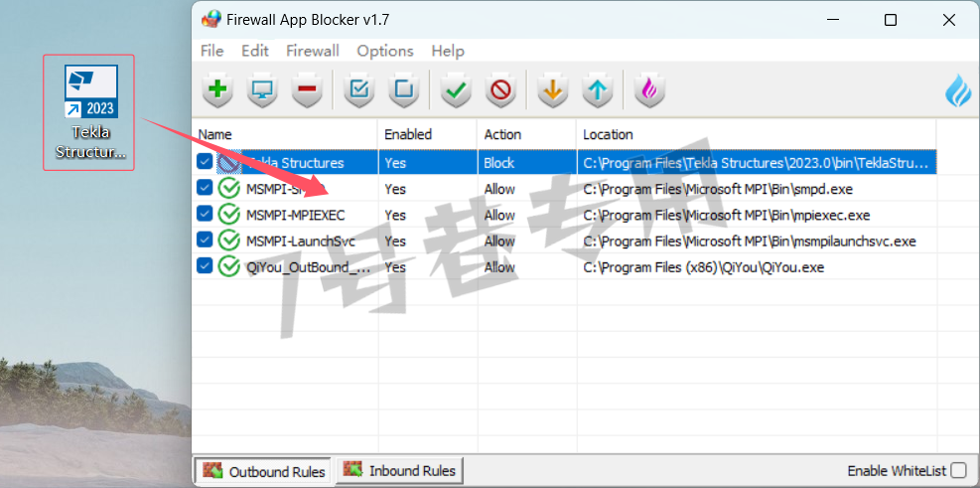Viewport: 980px width, 488px height.
Task: Sort by the Name column header
Action: [x=284, y=134]
